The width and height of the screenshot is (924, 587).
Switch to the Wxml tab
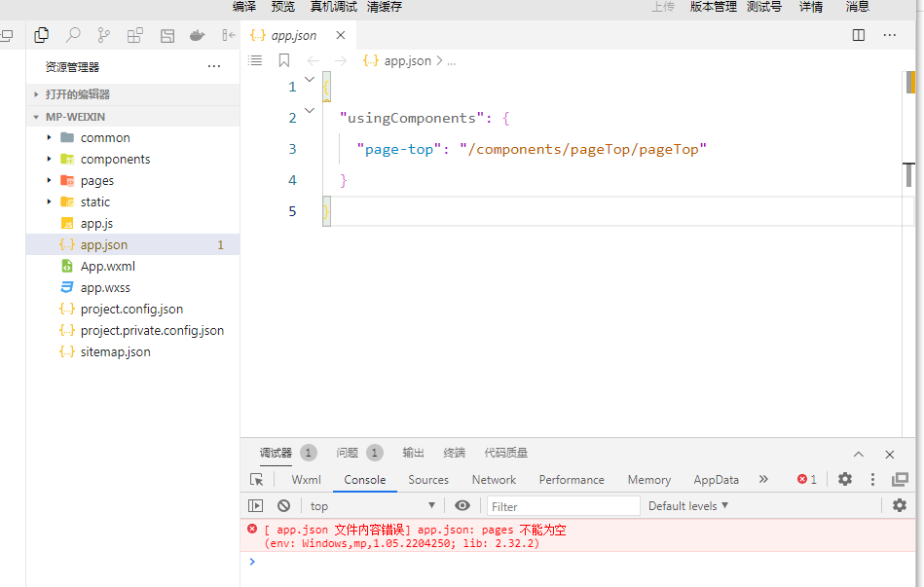pos(306,479)
